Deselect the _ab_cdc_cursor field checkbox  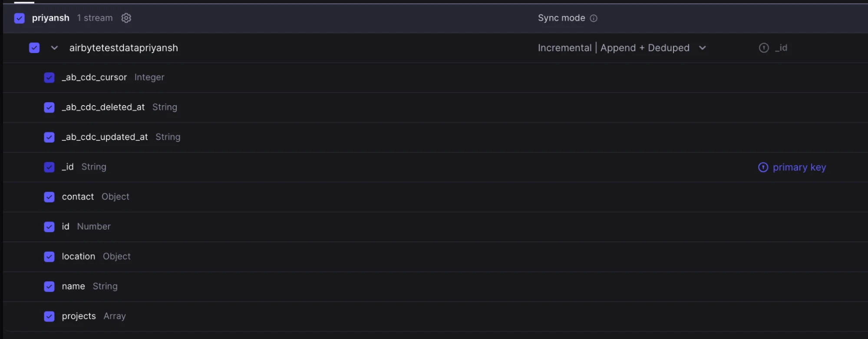[50, 77]
